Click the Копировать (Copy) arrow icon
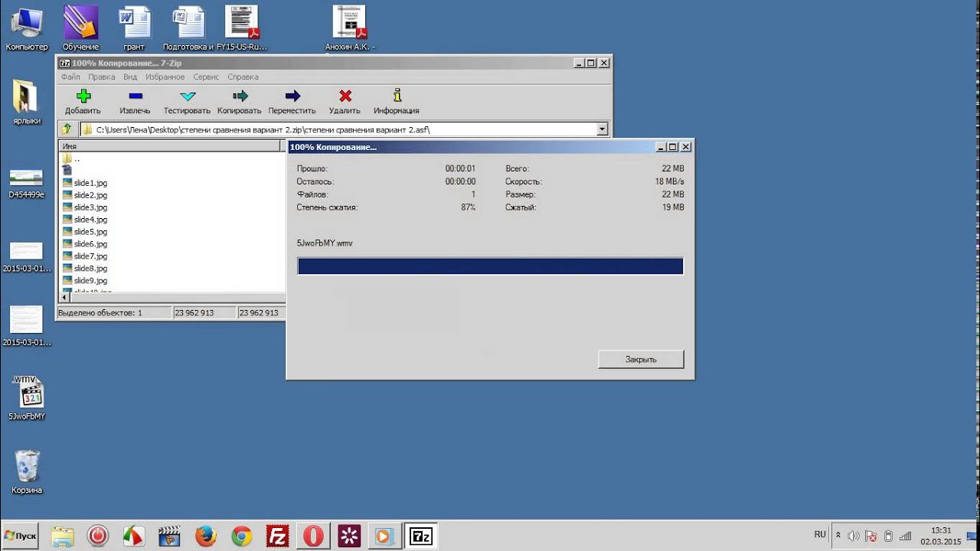Image resolution: width=980 pixels, height=551 pixels. (240, 96)
